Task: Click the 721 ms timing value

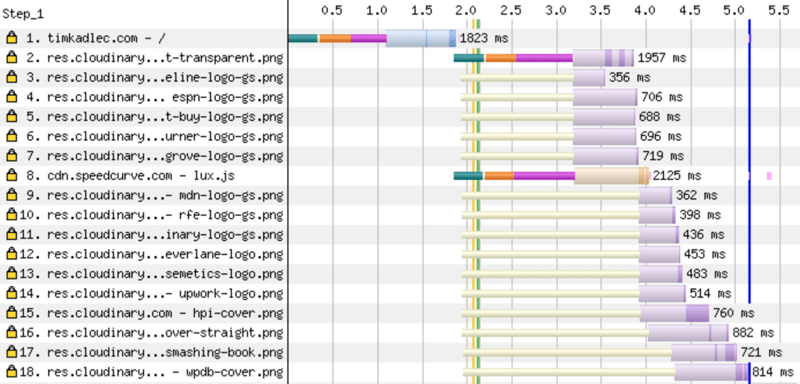Action: coord(761,352)
